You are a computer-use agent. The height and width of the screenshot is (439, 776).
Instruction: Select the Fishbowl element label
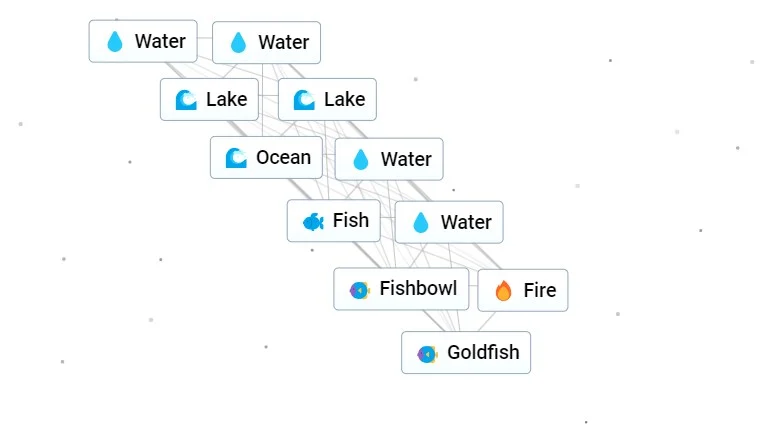coord(418,289)
